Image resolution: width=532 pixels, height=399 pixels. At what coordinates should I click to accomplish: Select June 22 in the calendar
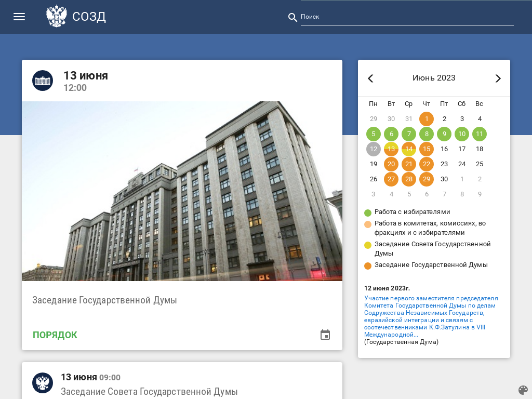point(427,164)
